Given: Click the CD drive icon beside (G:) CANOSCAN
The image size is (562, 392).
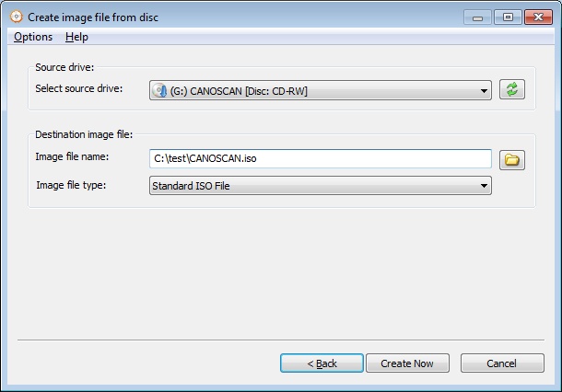Looking at the screenshot, I should [159, 90].
